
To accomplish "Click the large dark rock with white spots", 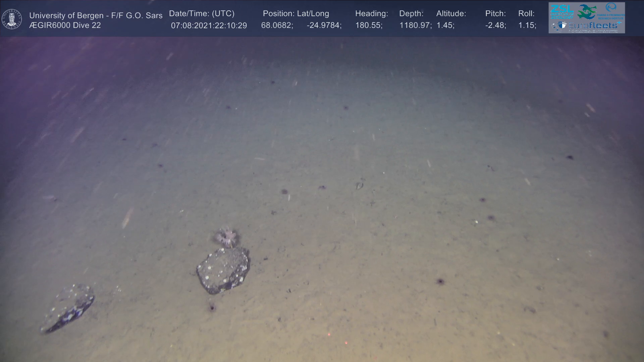I will point(223,270).
